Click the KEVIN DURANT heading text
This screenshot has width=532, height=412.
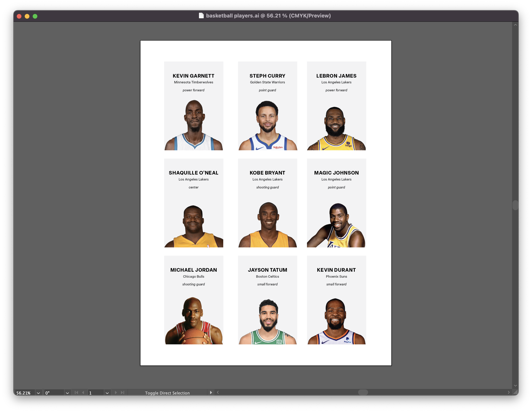pos(336,270)
